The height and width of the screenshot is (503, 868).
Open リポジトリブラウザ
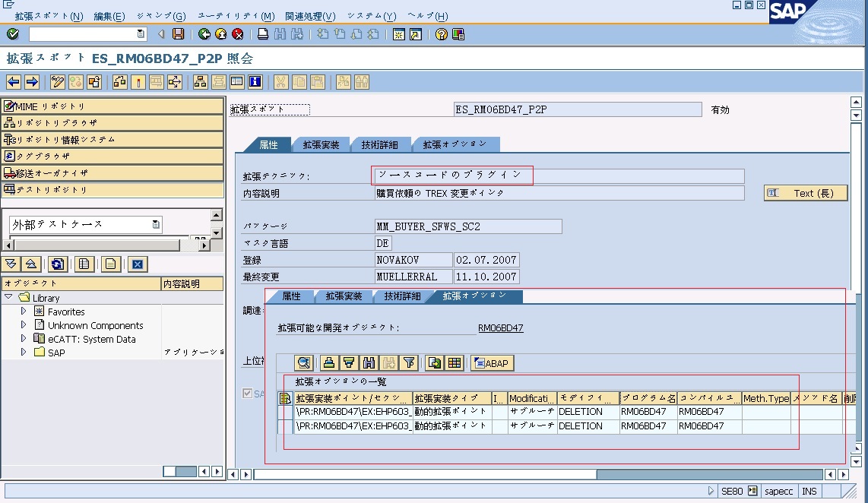click(x=112, y=123)
